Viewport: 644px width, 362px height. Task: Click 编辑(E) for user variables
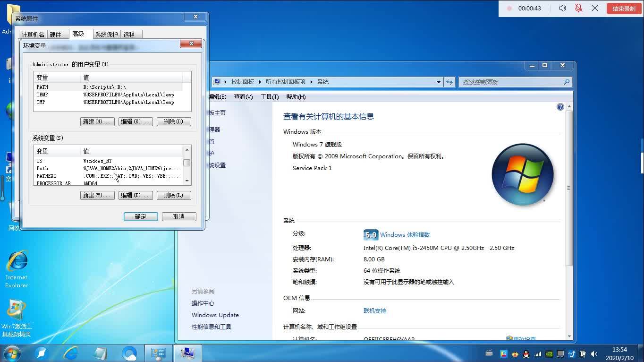(136, 121)
